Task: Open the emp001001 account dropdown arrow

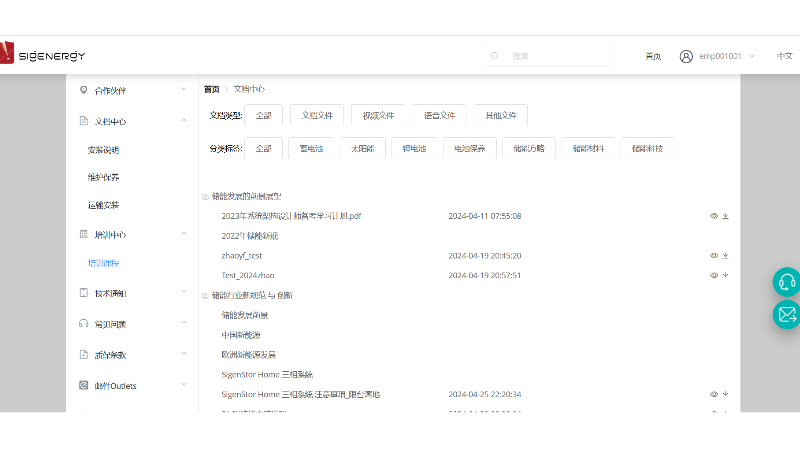Action: point(752,56)
